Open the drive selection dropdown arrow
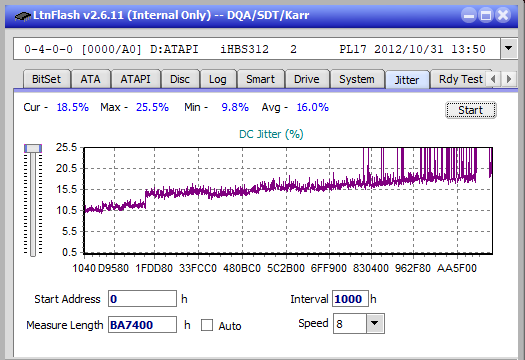 [509, 49]
